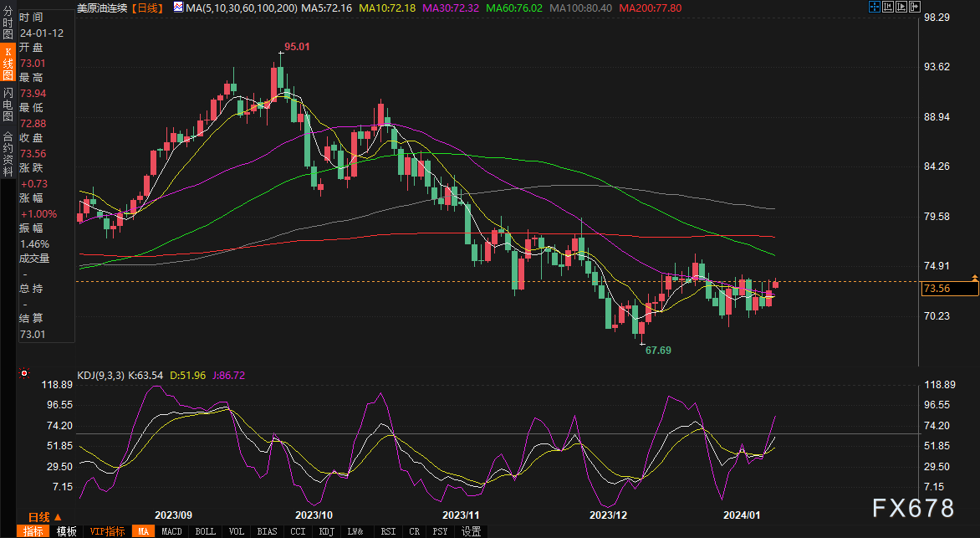Switch to 分时图 view
This screenshot has width=980, height=538.
click(x=8, y=27)
